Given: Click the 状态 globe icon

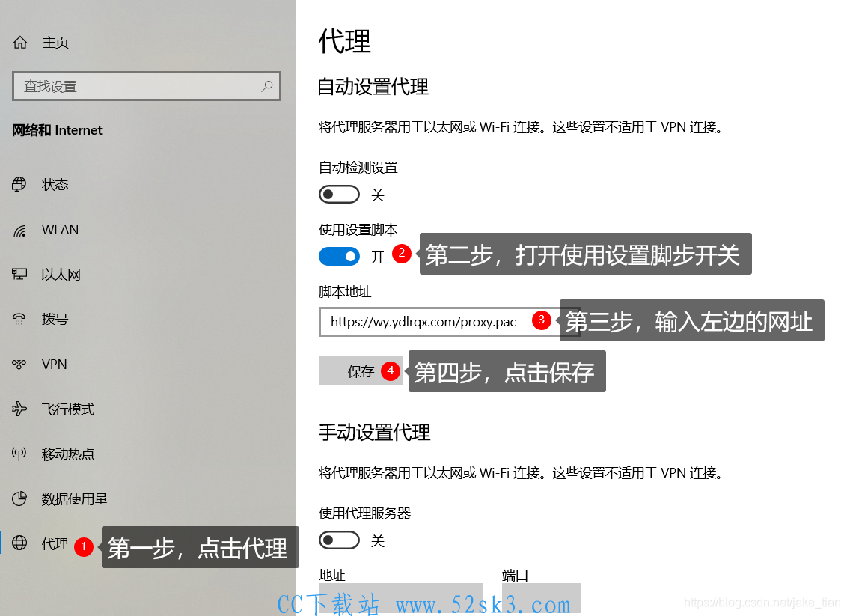Looking at the screenshot, I should tap(19, 184).
